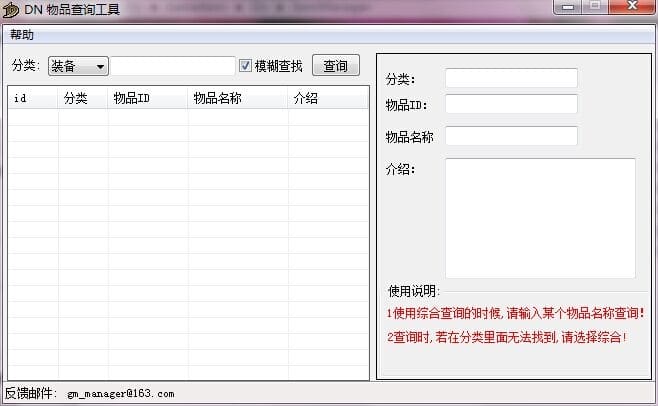Click the 使用说明 heading text
This screenshot has height=406, width=658.
coord(413,291)
